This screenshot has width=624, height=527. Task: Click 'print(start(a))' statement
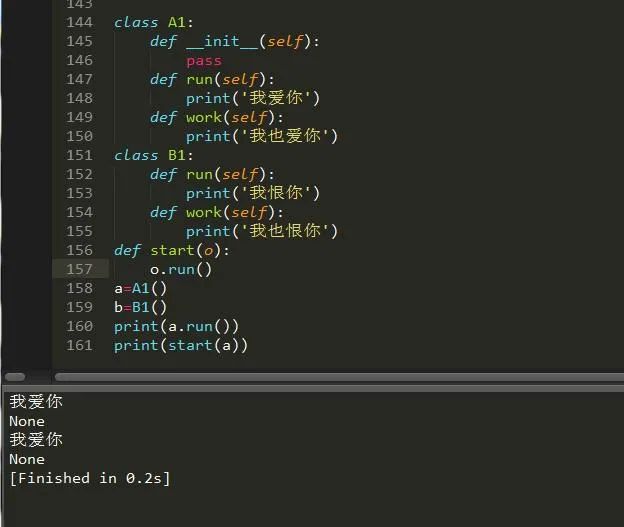(181, 345)
